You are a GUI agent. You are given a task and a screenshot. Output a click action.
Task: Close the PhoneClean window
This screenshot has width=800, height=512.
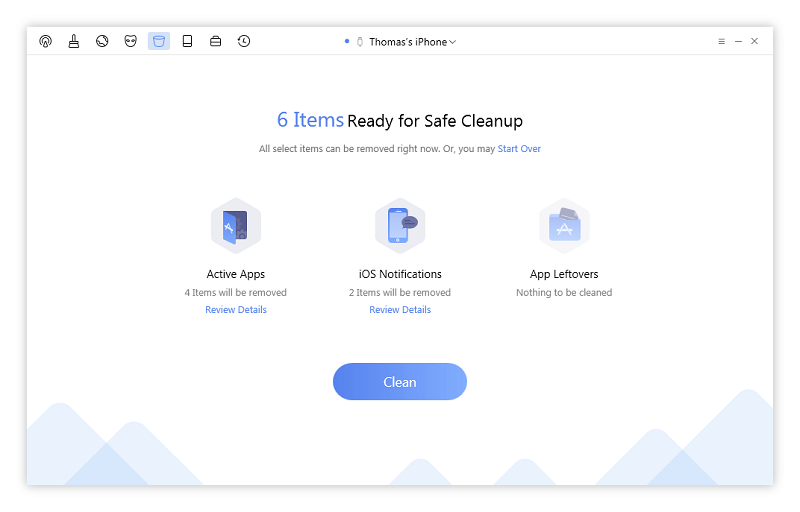(x=755, y=41)
